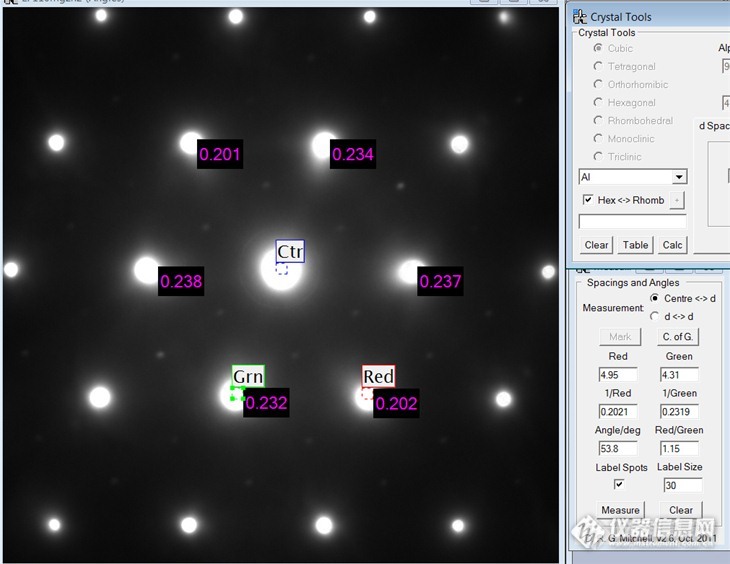Select the Cubic crystal system radio button
The image size is (730, 564).
pos(598,48)
